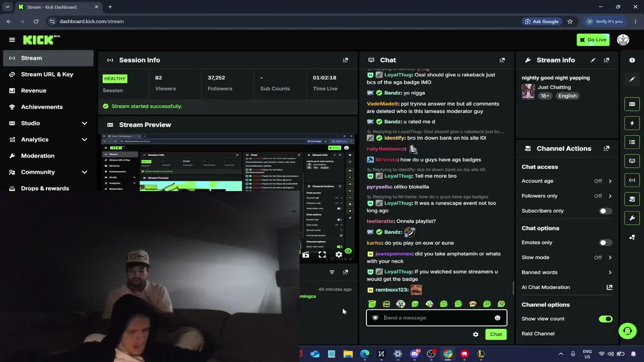Bookmark this page with the star icon
644x362 pixels.
570,22
